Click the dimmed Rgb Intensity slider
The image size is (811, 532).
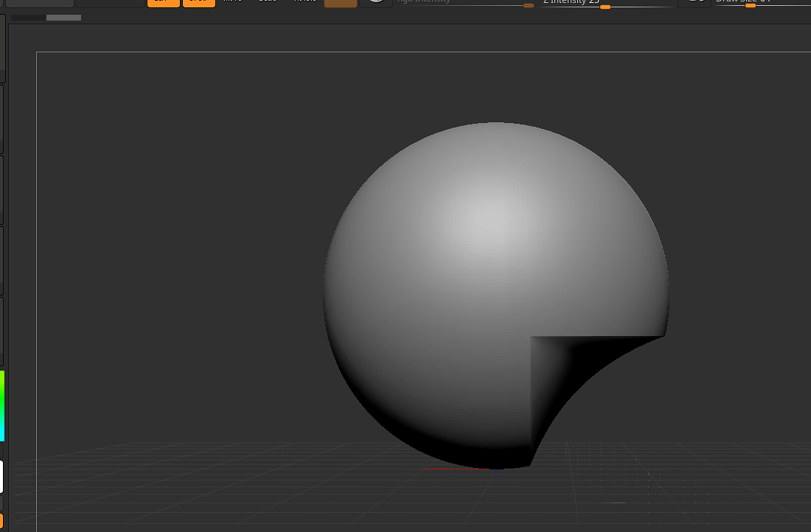point(465,3)
